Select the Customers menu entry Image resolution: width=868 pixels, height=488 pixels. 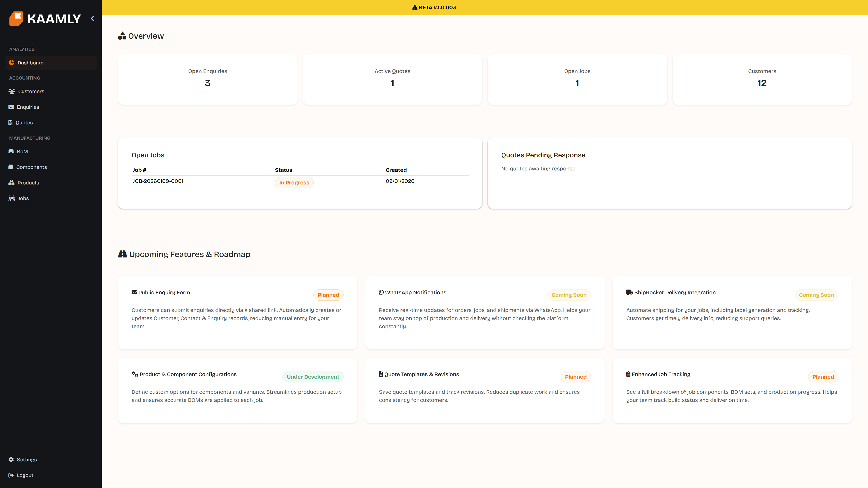point(31,91)
